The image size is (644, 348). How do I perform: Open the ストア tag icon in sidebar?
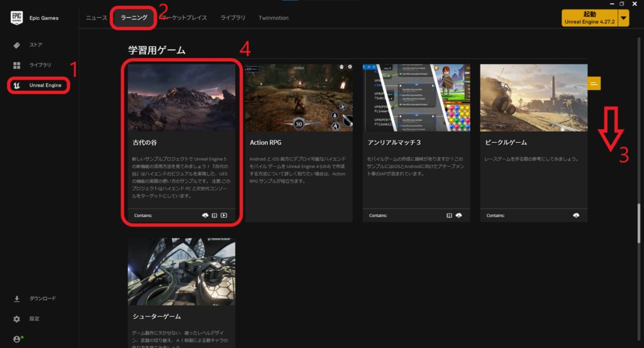[16, 45]
